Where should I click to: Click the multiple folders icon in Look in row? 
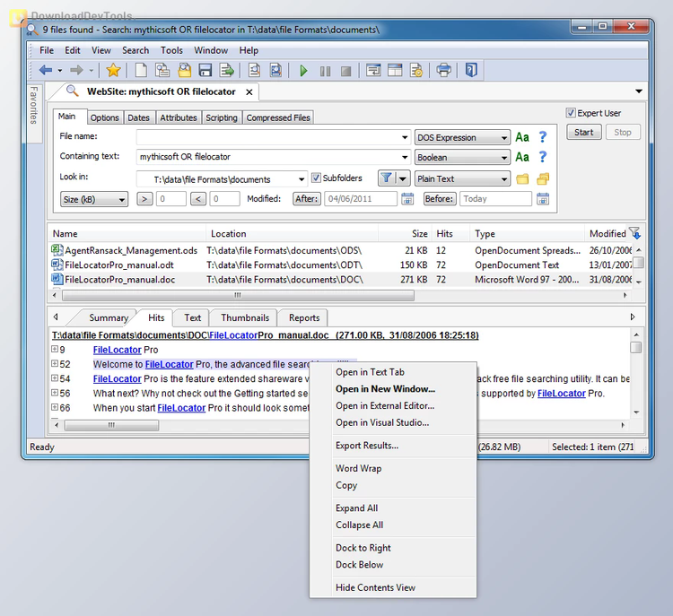543,178
